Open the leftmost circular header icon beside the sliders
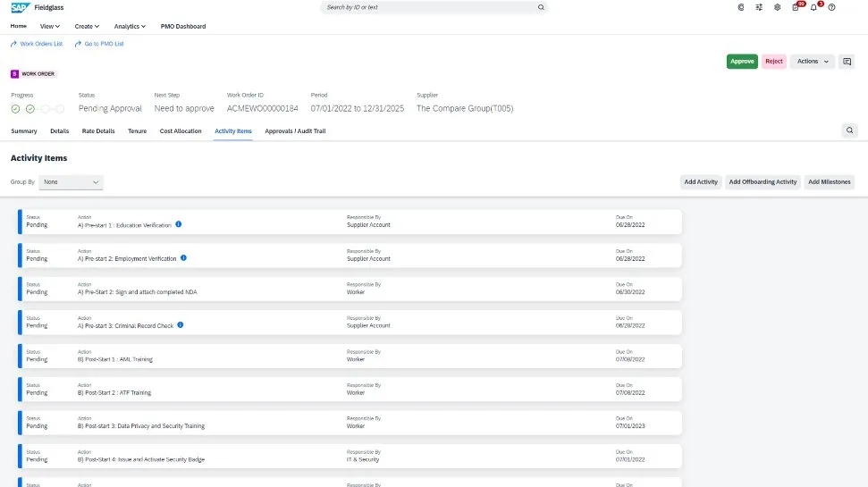This screenshot has width=868, height=487. (x=741, y=7)
